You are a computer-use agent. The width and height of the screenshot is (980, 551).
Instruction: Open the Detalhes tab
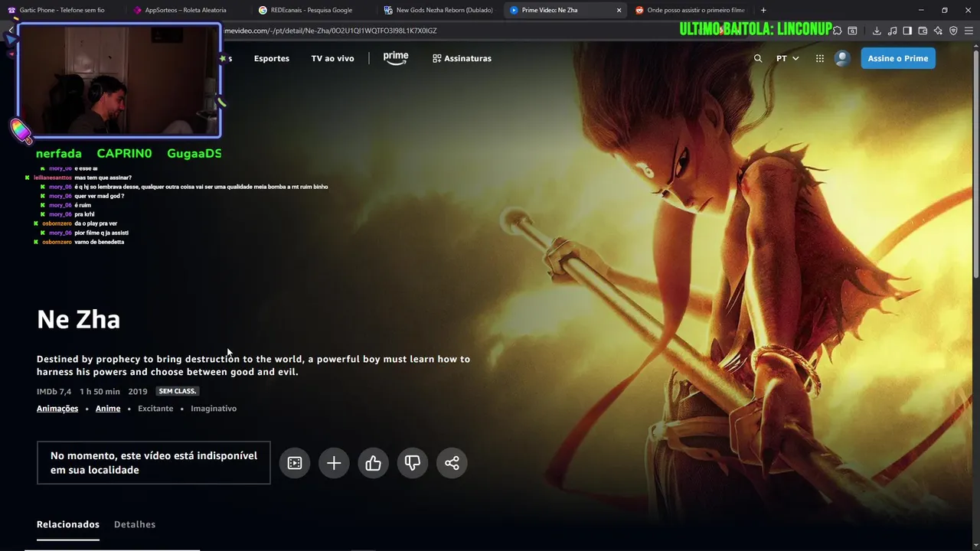point(135,524)
